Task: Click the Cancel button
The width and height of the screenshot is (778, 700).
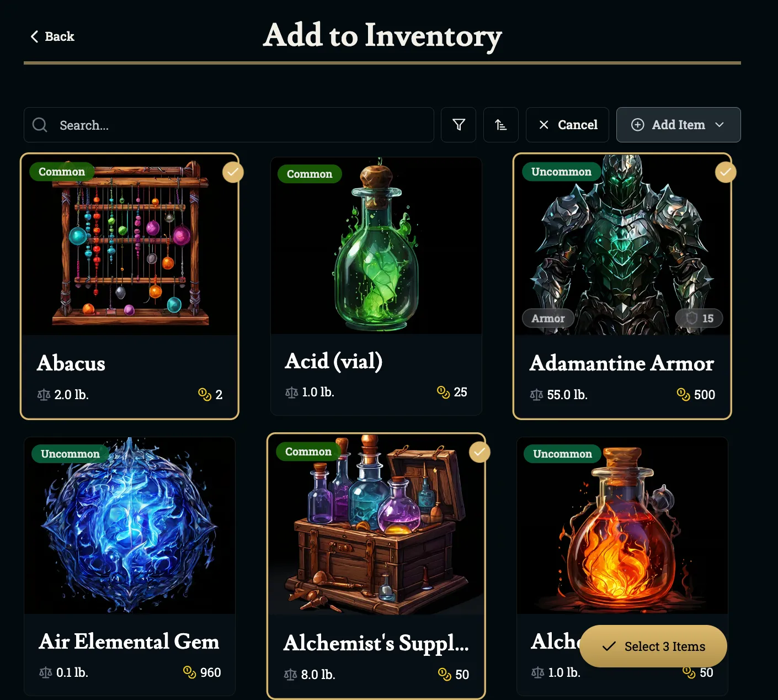Action: [567, 125]
